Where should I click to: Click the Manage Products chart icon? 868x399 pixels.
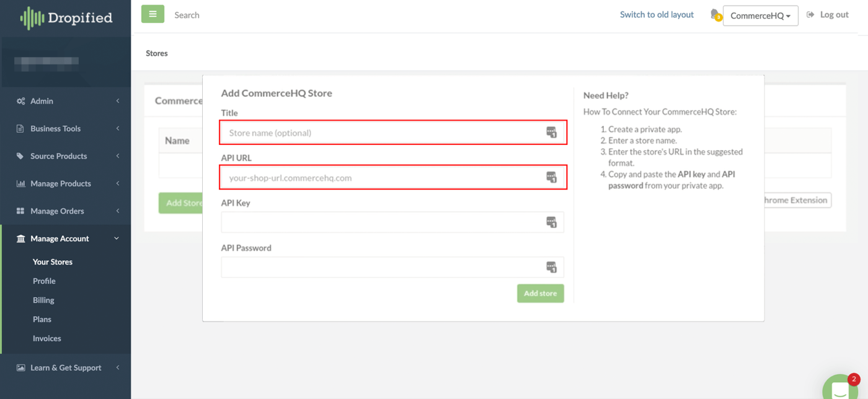(20, 183)
